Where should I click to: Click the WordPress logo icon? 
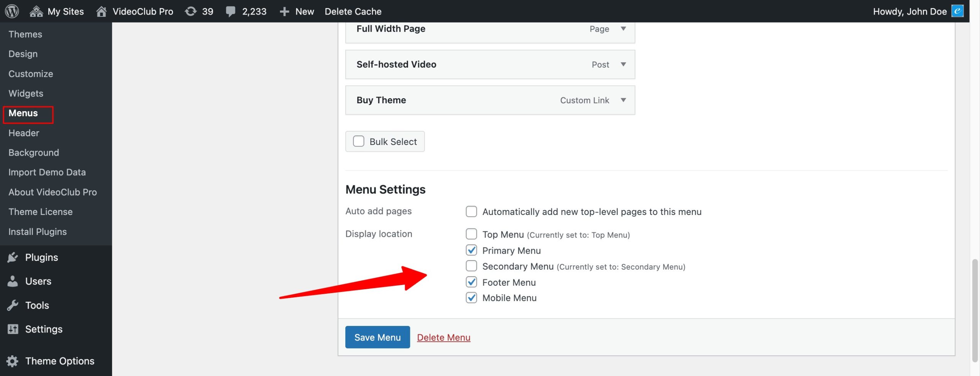point(12,11)
